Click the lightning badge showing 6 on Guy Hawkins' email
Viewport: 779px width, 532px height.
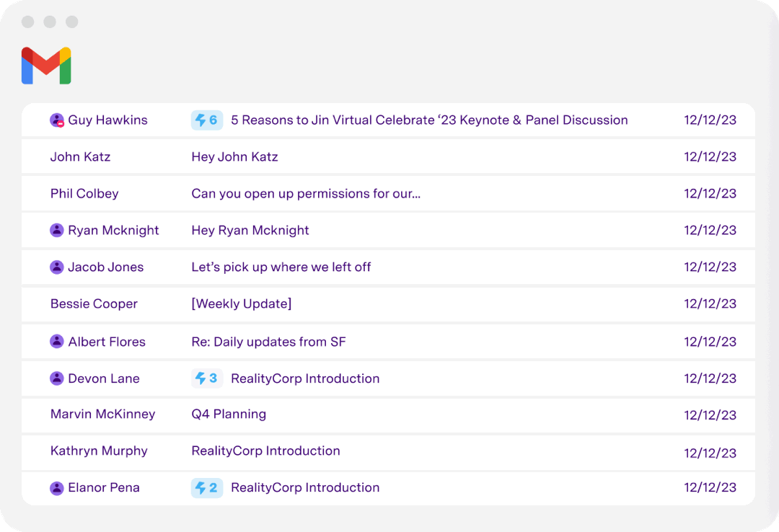pos(207,120)
